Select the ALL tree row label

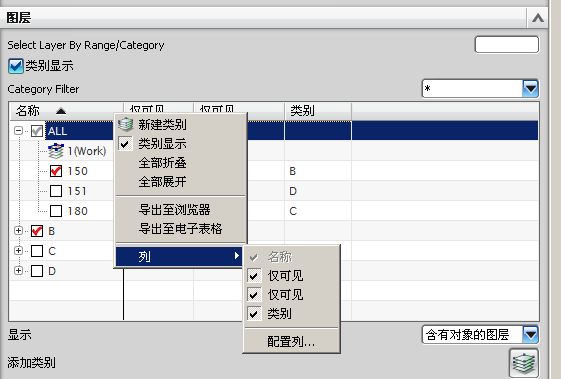58,131
